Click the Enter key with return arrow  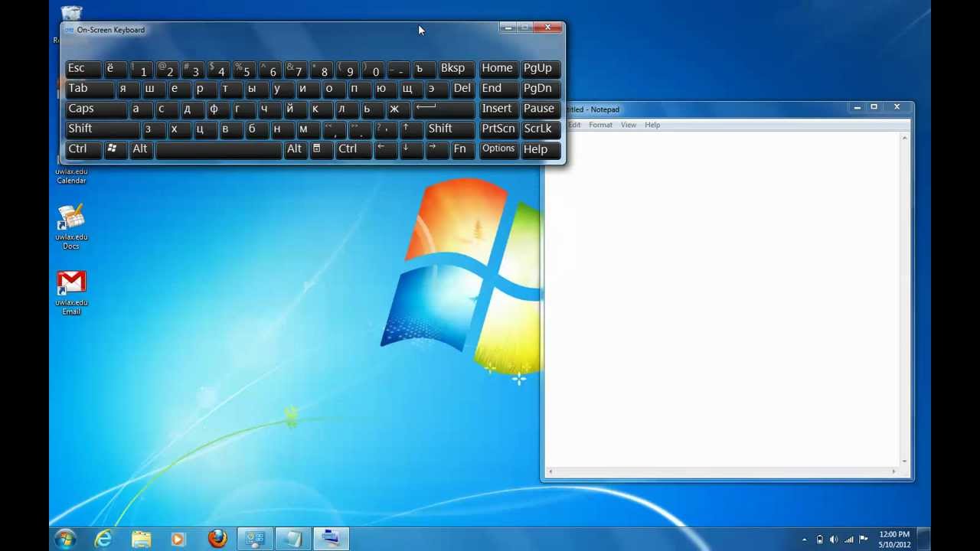point(443,109)
